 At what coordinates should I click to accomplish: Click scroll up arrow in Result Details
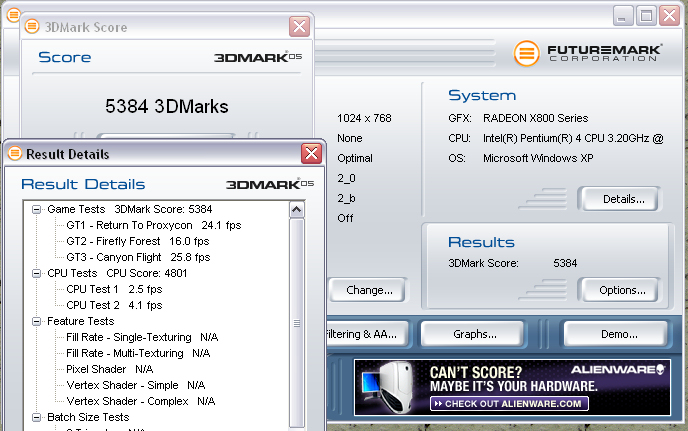click(297, 210)
